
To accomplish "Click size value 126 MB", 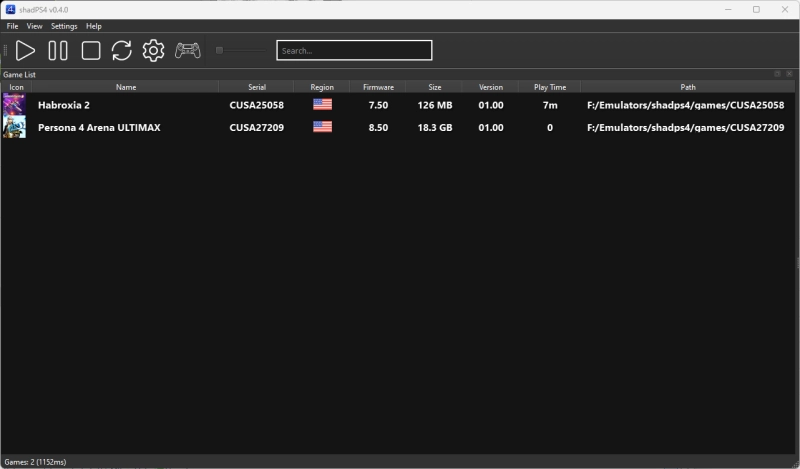I will tap(435, 105).
